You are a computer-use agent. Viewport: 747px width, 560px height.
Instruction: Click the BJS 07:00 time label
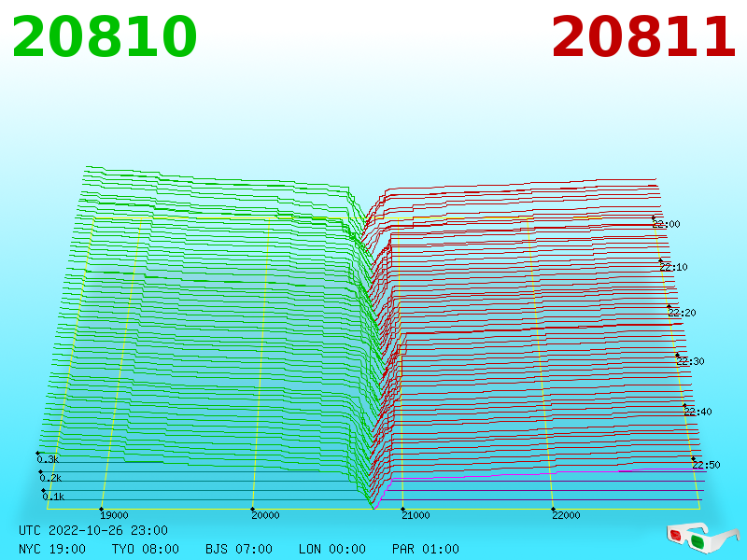click(239, 549)
